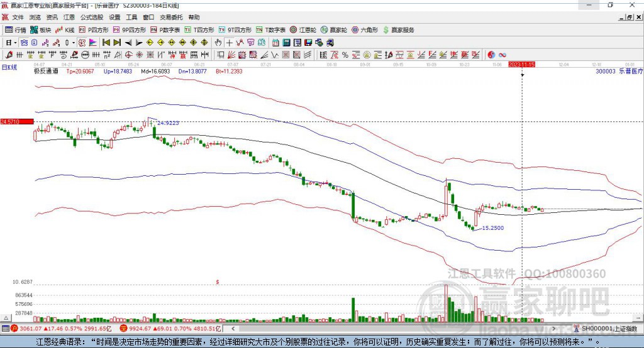This screenshot has width=644, height=348.
Task: Click the 极反通道 indicator label
Action: [x=46, y=71]
